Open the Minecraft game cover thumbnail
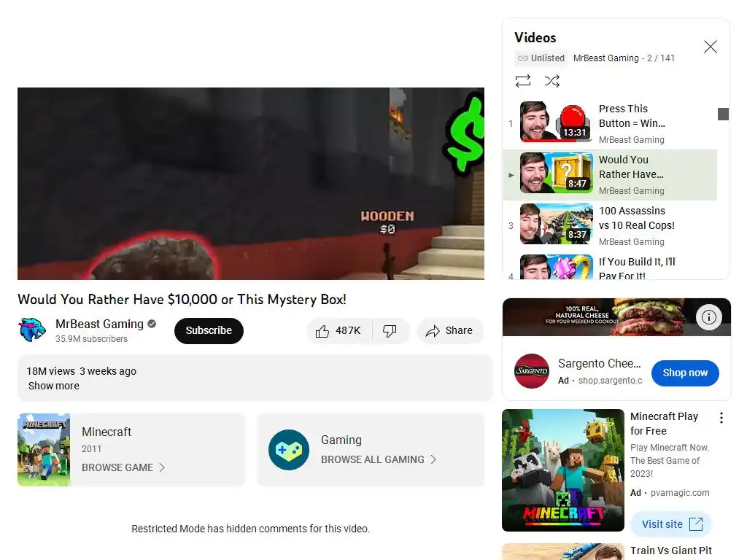Image resolution: width=747 pixels, height=560 pixels. (x=44, y=449)
